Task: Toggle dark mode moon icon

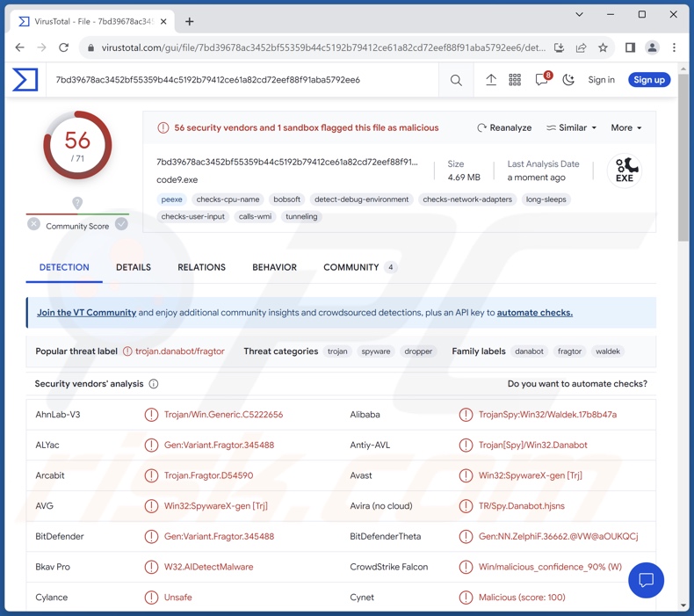Action: click(x=568, y=80)
